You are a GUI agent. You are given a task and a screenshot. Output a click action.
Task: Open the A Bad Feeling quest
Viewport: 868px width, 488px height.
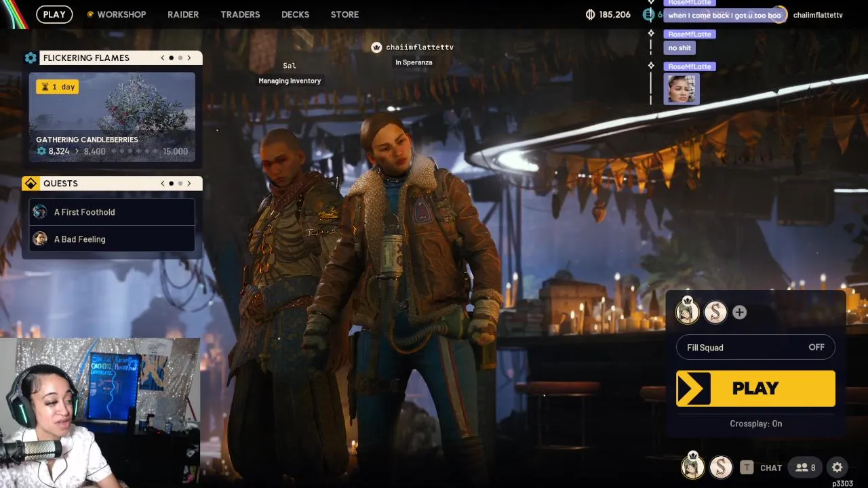coord(112,239)
